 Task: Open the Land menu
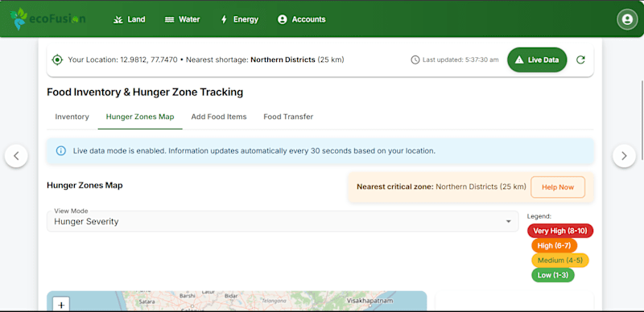coord(129,19)
